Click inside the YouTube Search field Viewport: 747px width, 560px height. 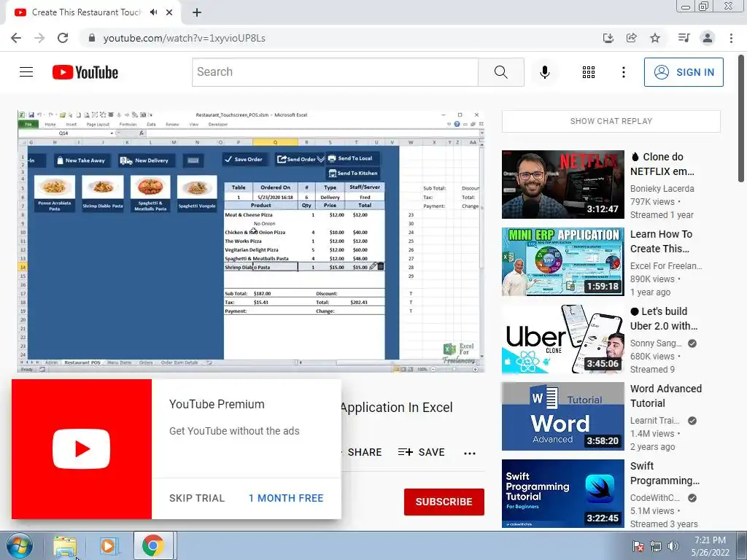[x=336, y=72]
